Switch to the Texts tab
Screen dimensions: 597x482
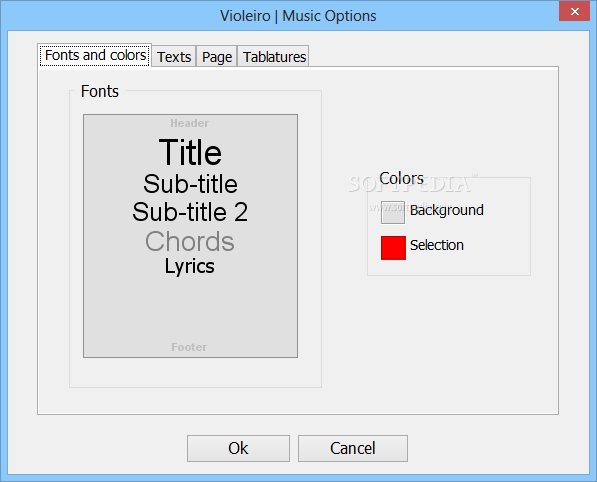174,57
